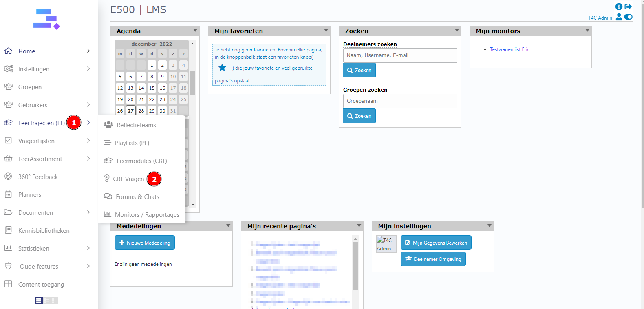This screenshot has width=644, height=309.
Task: Toggle the switch next to T4C Admin
Action: (629, 17)
